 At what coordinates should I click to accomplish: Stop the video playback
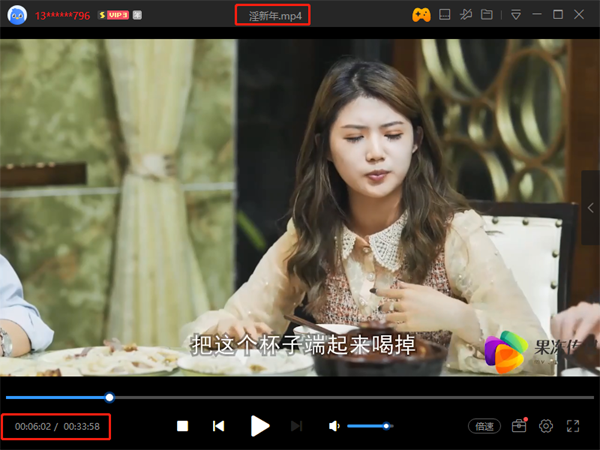pyautogui.click(x=182, y=426)
